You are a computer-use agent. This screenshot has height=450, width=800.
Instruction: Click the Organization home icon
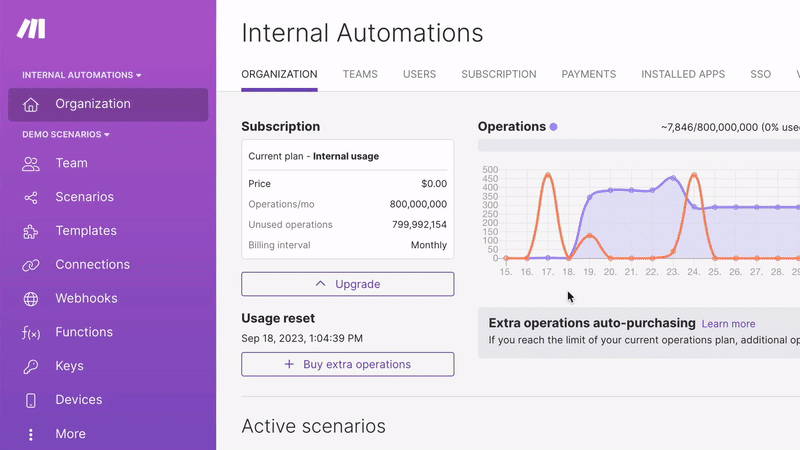pos(31,104)
